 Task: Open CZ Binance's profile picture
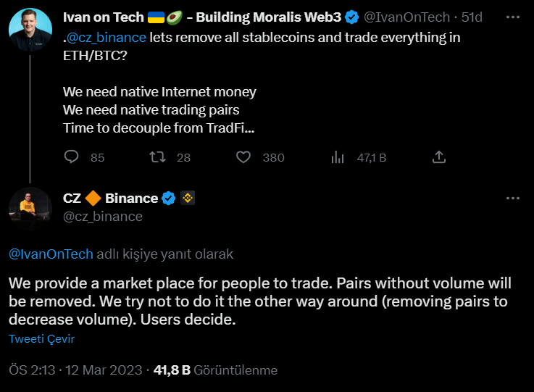point(30,209)
